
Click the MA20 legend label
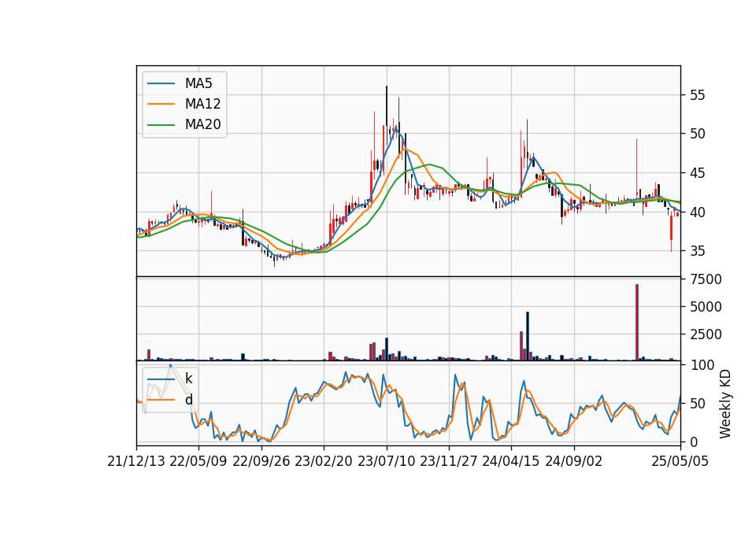202,124
